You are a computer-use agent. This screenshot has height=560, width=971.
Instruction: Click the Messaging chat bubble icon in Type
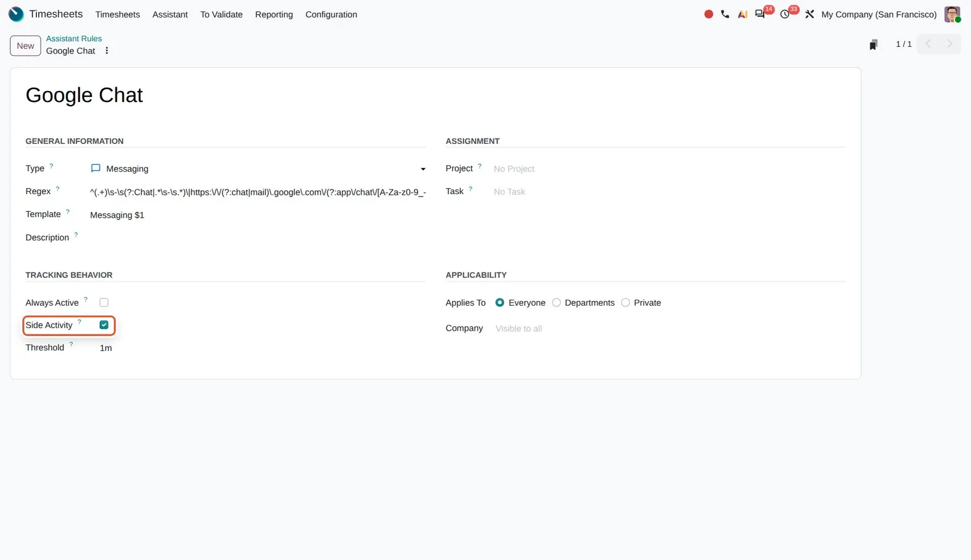pos(95,168)
